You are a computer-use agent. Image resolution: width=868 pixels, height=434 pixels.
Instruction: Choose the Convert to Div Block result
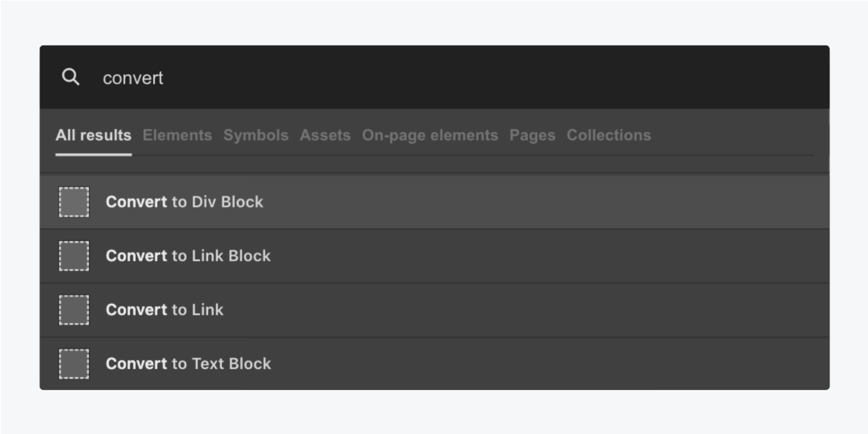434,202
